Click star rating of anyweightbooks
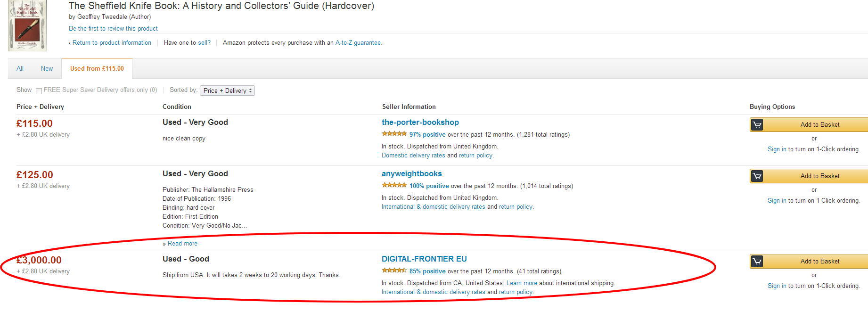868x320 pixels. coord(394,186)
